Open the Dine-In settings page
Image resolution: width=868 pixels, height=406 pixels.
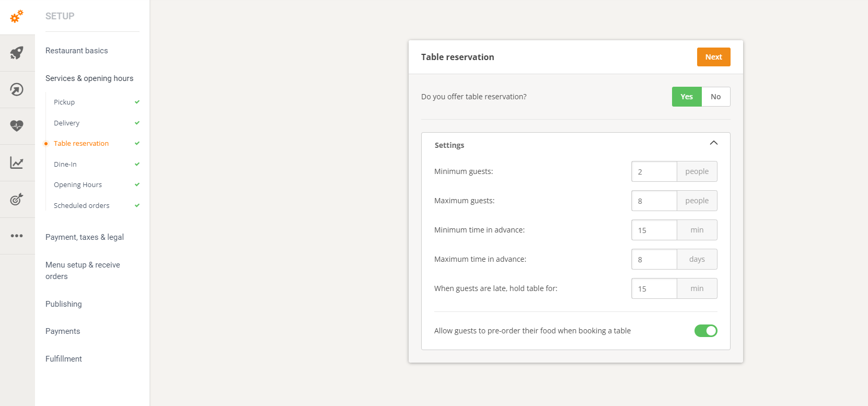tap(65, 164)
